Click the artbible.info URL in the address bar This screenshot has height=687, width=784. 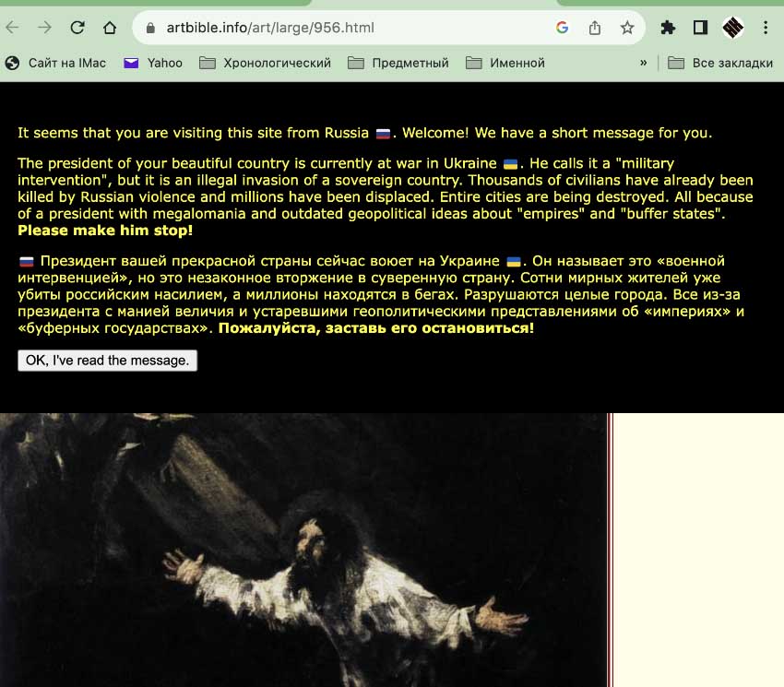point(270,28)
